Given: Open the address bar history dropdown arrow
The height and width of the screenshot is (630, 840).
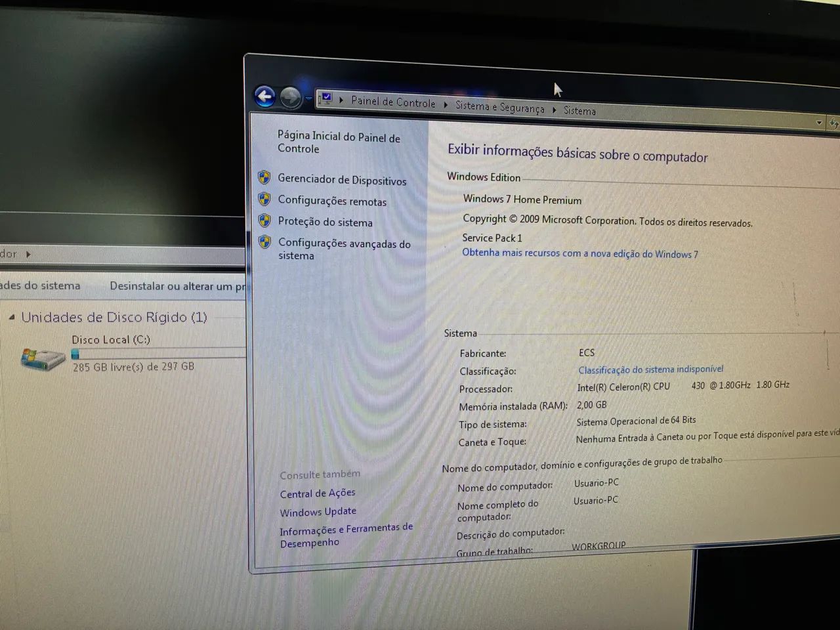Looking at the screenshot, I should coord(819,123).
